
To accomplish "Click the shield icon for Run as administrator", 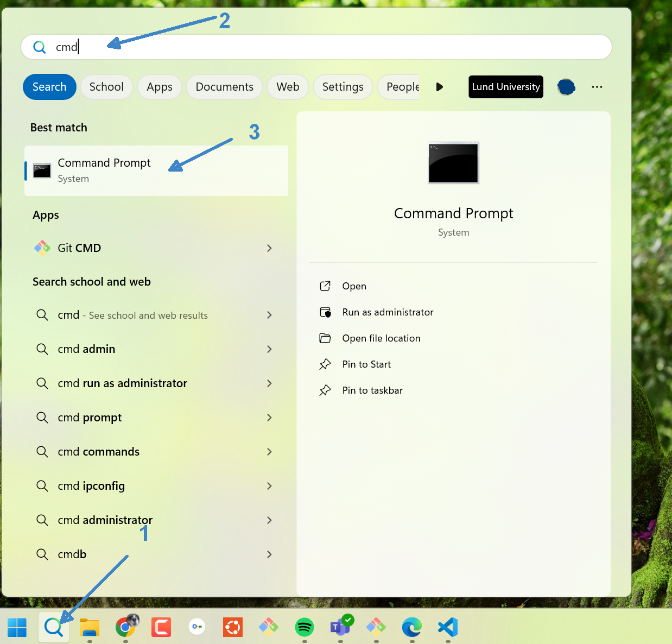I will 325,312.
